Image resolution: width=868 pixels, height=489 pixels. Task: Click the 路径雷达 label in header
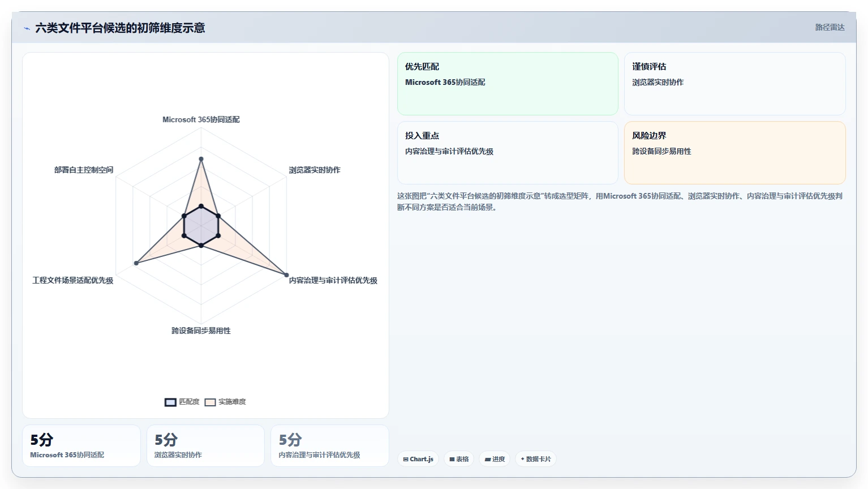coord(830,27)
